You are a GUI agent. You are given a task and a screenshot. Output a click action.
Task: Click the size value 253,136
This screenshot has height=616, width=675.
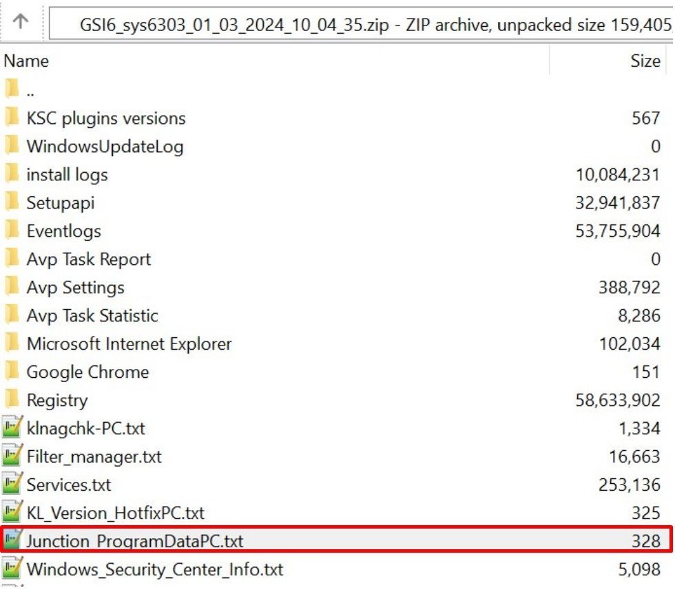click(630, 485)
